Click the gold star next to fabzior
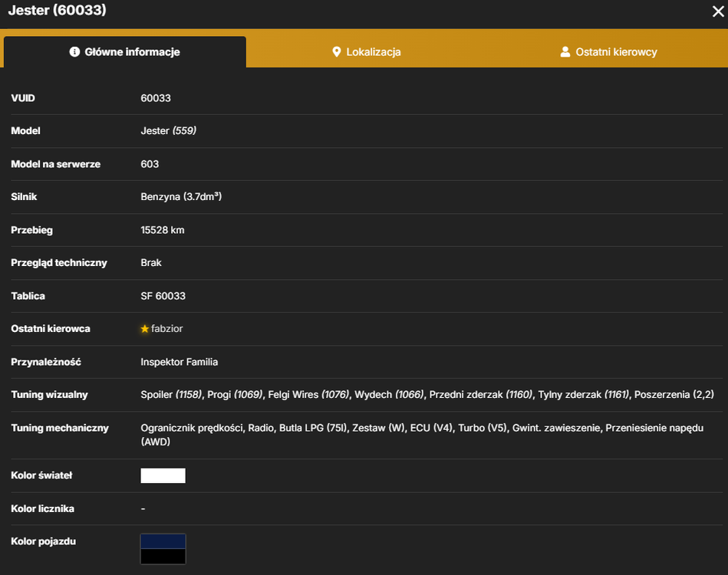The width and height of the screenshot is (728, 575). point(145,329)
